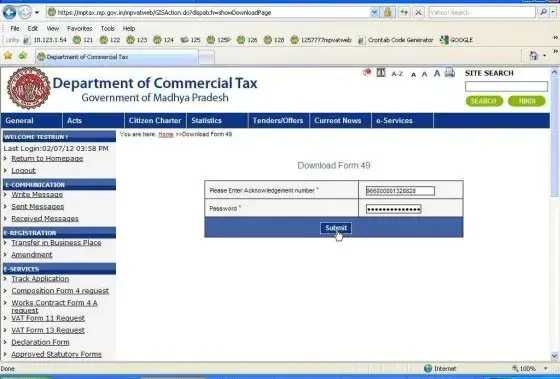The height and width of the screenshot is (379, 560).
Task: Click the Password input field
Action: click(x=394, y=209)
